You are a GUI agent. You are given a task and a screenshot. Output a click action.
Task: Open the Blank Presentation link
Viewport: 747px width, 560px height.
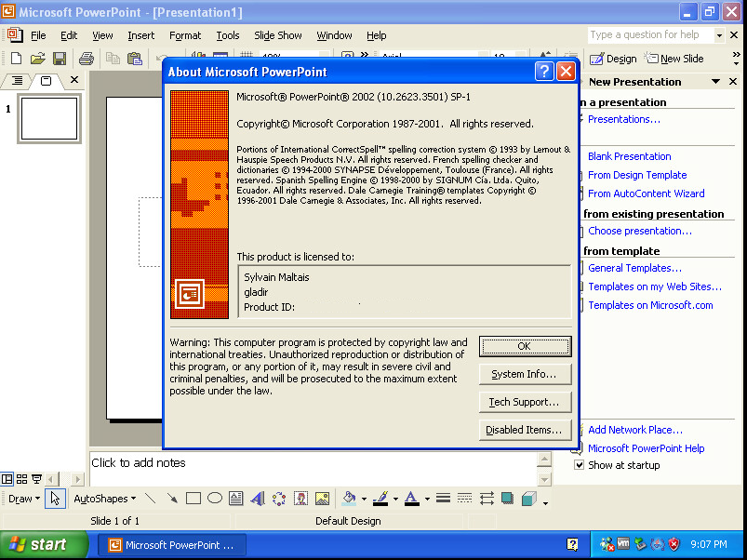point(630,156)
